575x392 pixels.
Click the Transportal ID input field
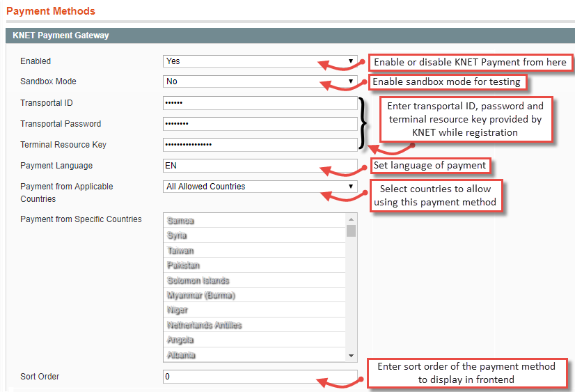coord(260,103)
